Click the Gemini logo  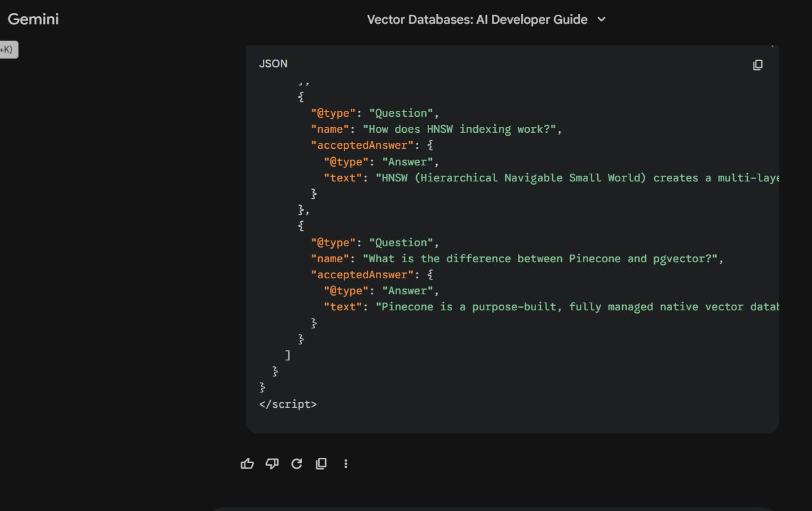click(33, 19)
